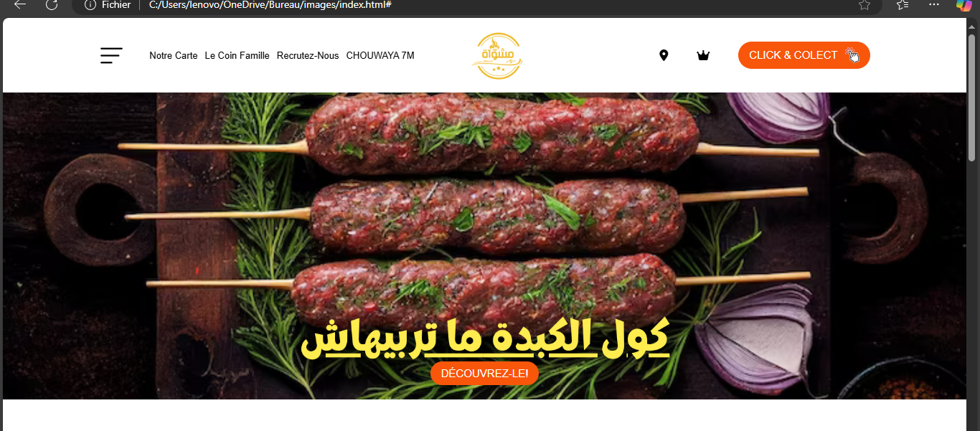Open the hamburger menu icon

point(111,55)
